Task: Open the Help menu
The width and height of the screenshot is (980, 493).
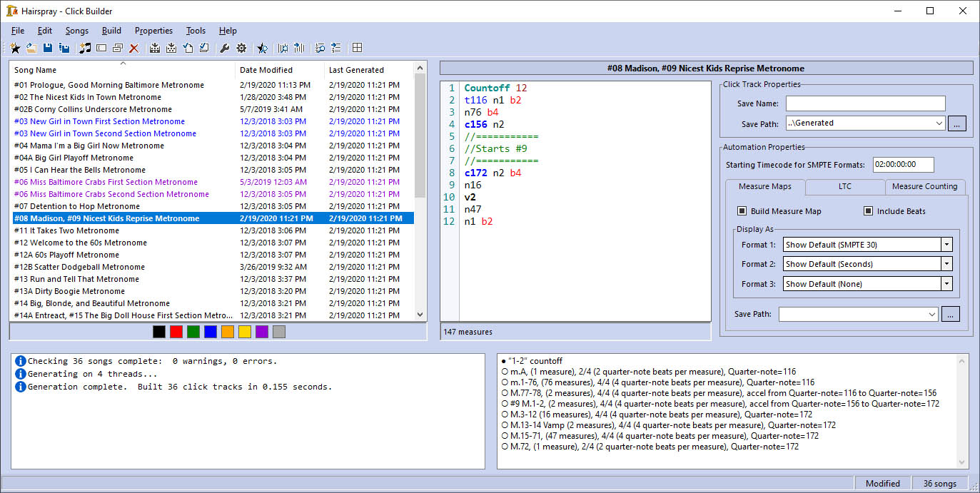Action: pos(228,31)
